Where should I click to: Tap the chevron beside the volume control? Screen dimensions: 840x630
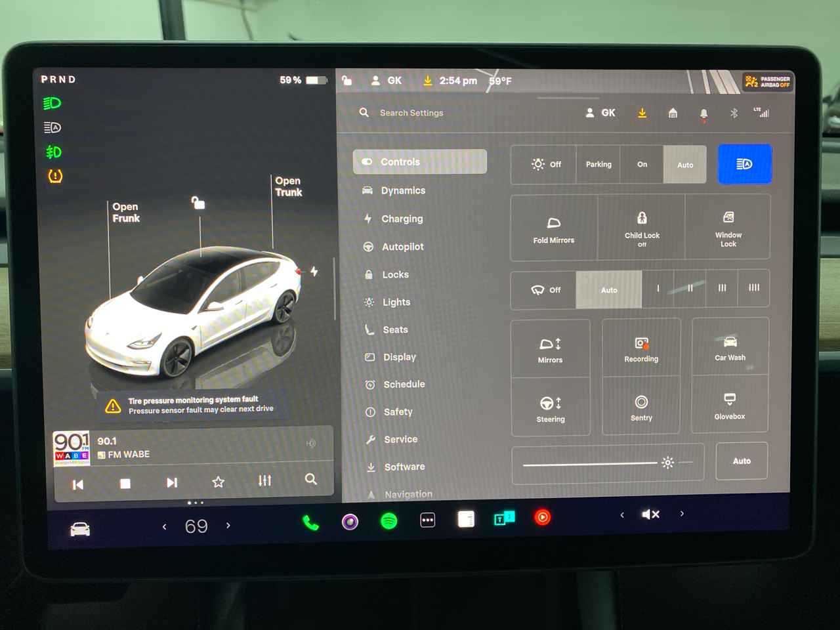tap(681, 514)
